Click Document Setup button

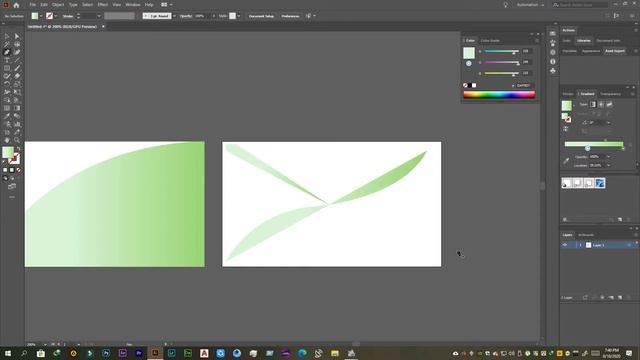pyautogui.click(x=261, y=16)
